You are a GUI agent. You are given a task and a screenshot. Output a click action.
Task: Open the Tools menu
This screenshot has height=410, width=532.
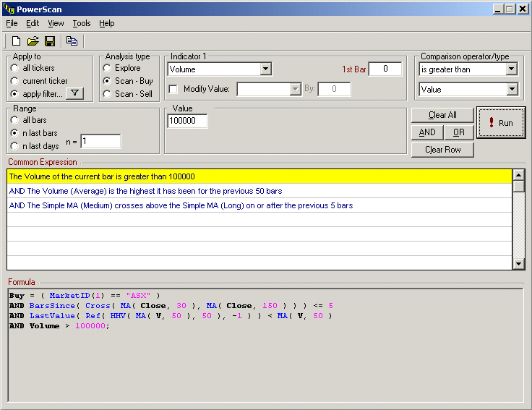click(82, 23)
